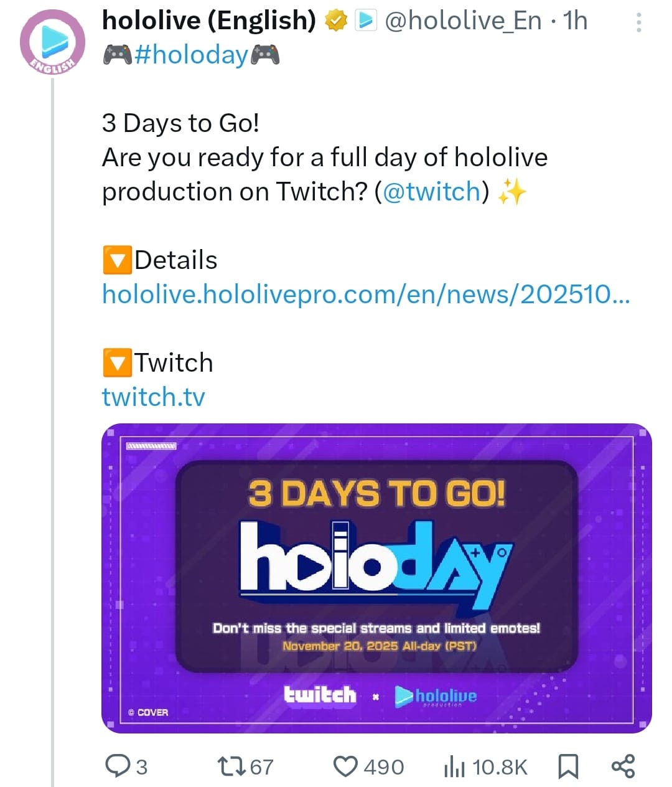Viewport: 672px width, 787px height.
Task: Open the #holoday hashtag
Action: click(x=191, y=55)
